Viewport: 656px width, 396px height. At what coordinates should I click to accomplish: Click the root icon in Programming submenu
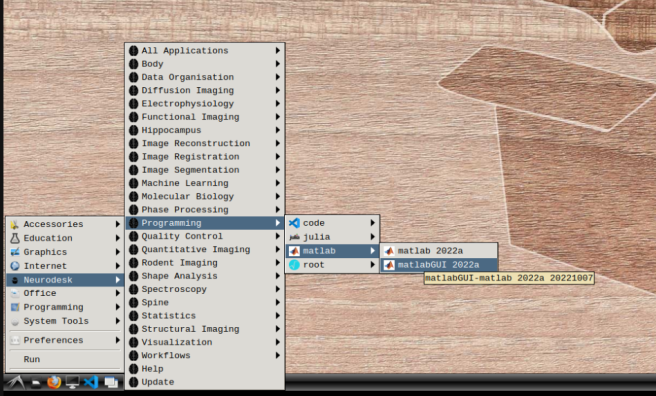[x=295, y=265]
